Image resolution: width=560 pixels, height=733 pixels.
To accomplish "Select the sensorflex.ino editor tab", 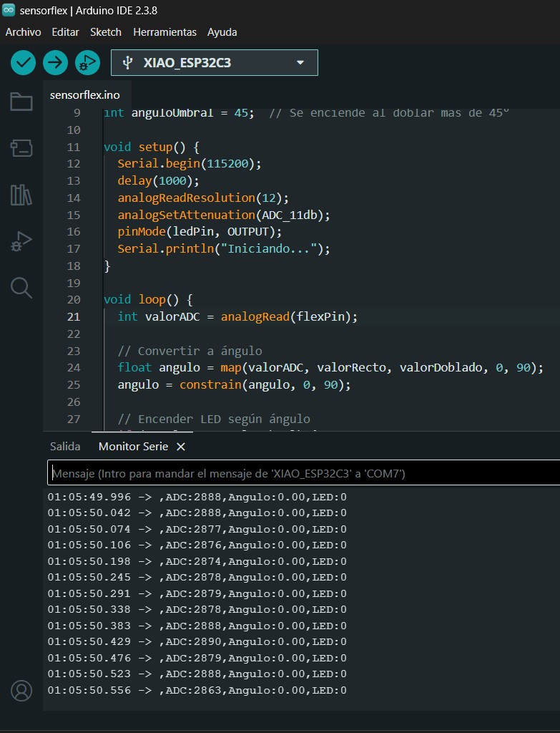I will [85, 95].
